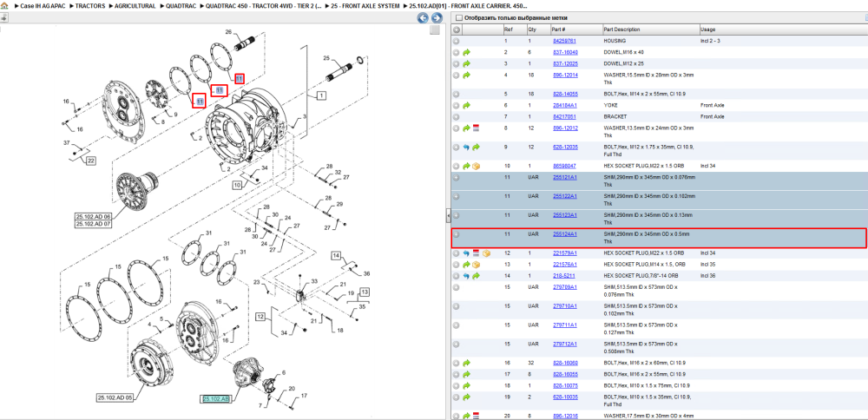The image size is (868, 420).
Task: Collapse the parts panel using the splitter arrow
Action: (448, 214)
